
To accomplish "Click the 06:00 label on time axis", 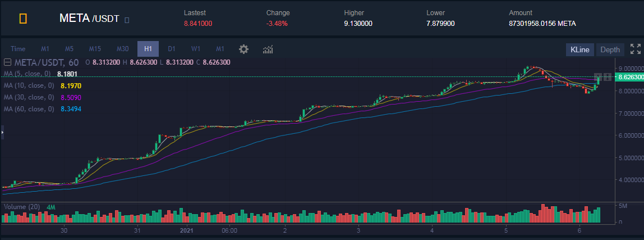I will [x=229, y=230].
